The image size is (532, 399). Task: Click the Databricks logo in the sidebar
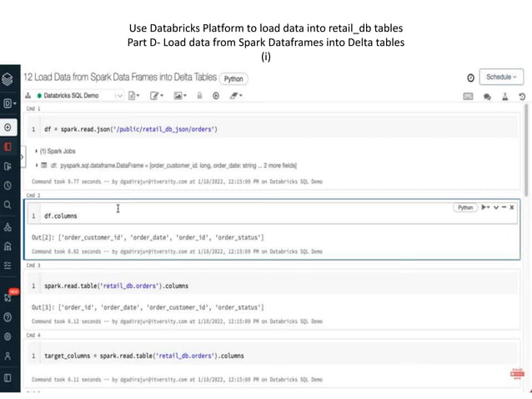8,79
